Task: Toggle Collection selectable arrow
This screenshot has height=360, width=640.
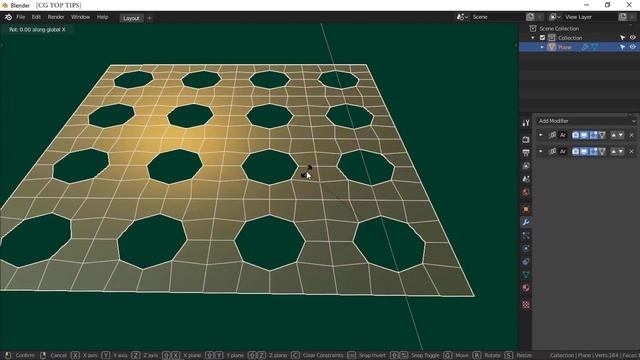Action: tap(622, 38)
